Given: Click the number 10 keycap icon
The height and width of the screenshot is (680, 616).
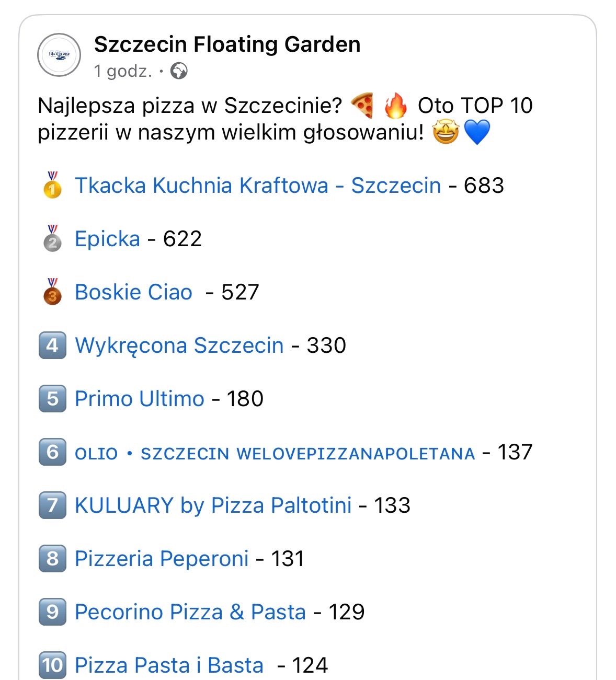Looking at the screenshot, I should (x=52, y=665).
